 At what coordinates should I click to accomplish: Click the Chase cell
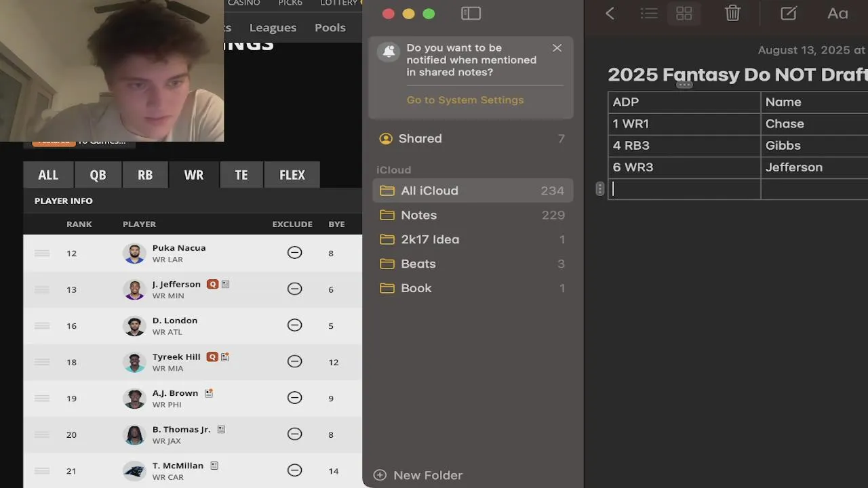(x=814, y=124)
